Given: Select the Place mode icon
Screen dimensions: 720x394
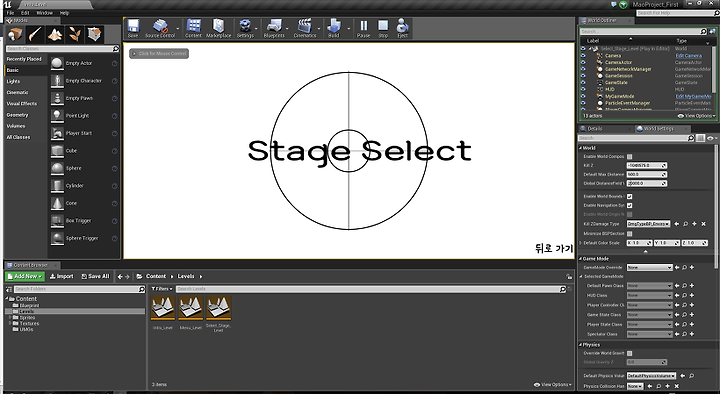Looking at the screenshot, I should (15, 34).
